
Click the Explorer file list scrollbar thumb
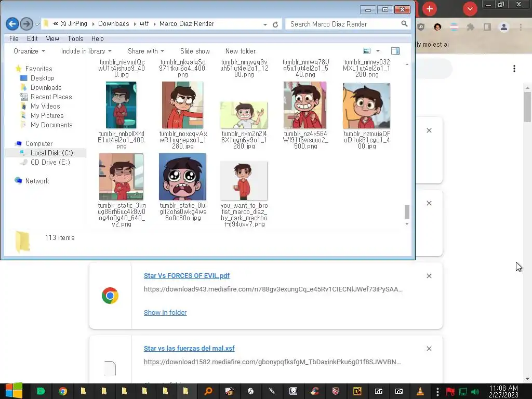click(x=407, y=212)
